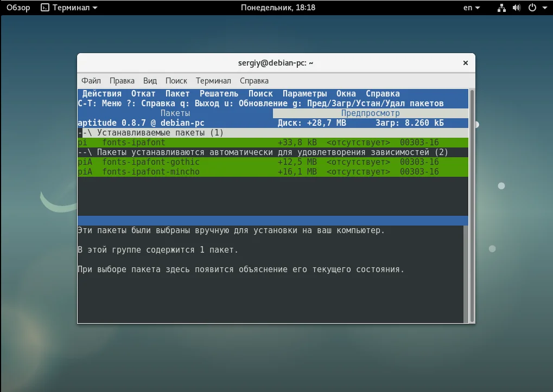Click the terminal icon in top bar
Screen dimensions: 553x392
pos(45,8)
